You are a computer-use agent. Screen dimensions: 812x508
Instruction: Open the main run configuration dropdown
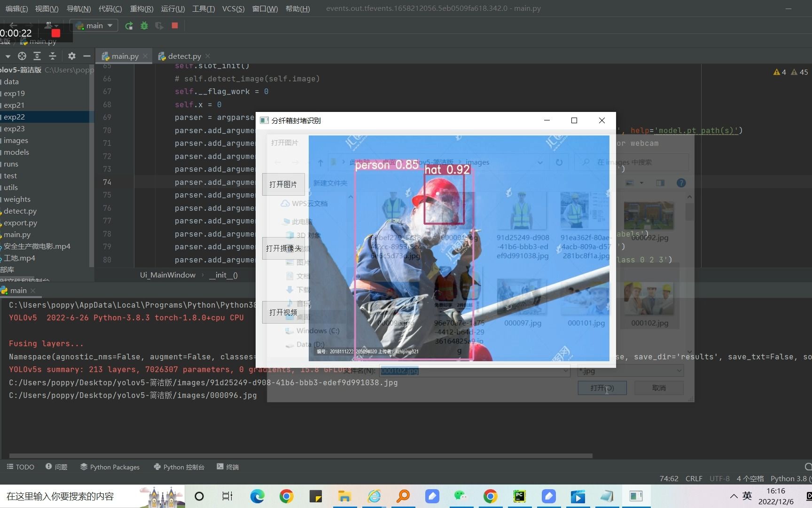(x=94, y=25)
